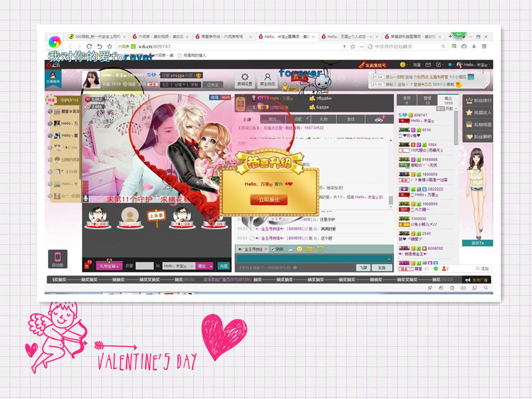Click the picture icon in chat toolbar
The image size is (532, 399).
[290, 249]
